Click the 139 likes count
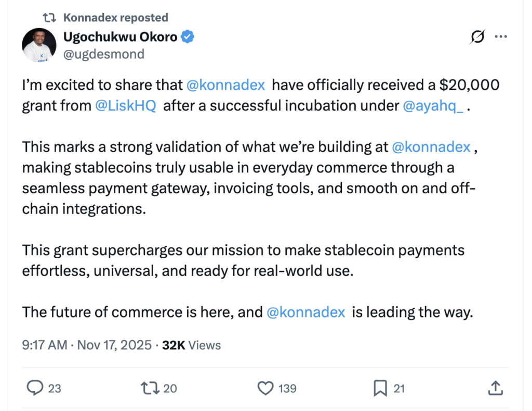Image resolution: width=532 pixels, height=411 pixels. [x=287, y=388]
